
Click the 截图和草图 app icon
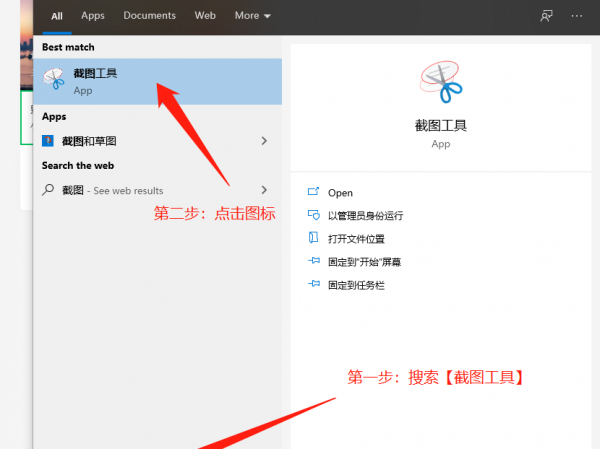tap(48, 141)
